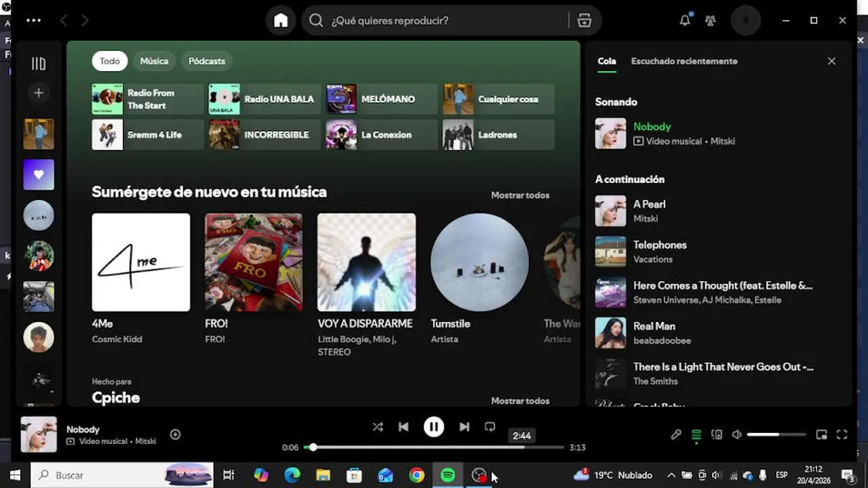
Task: Click Mostrar todos beside Sumérgete de nuevo
Action: click(520, 195)
